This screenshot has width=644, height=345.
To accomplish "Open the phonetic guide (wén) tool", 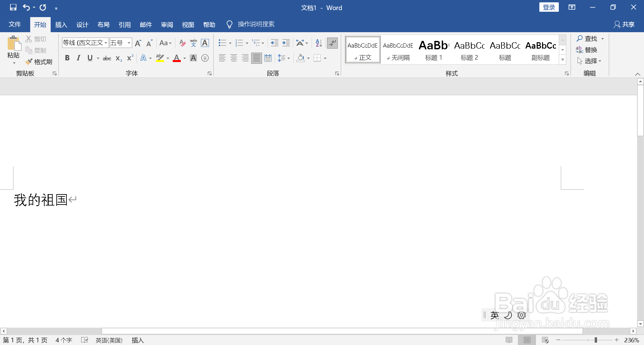I will click(194, 43).
